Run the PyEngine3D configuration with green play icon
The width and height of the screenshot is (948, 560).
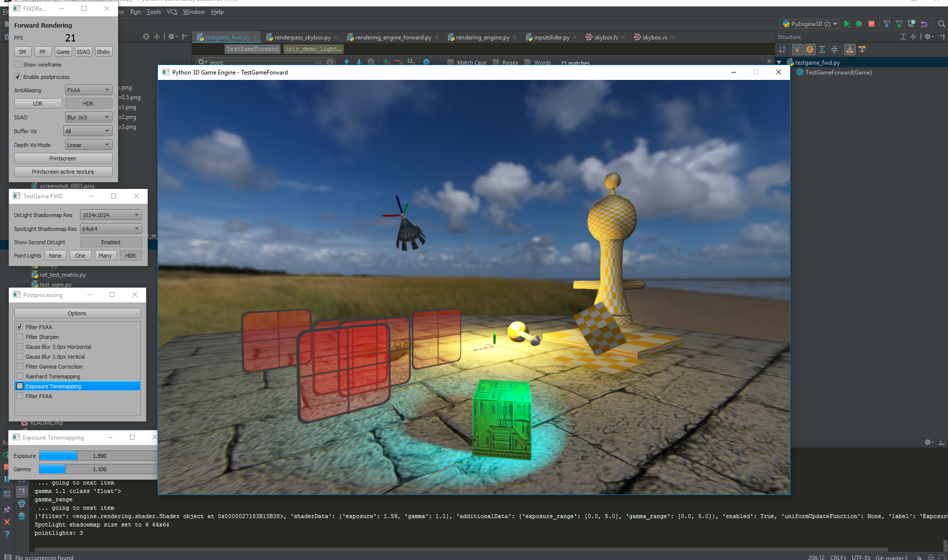(847, 24)
